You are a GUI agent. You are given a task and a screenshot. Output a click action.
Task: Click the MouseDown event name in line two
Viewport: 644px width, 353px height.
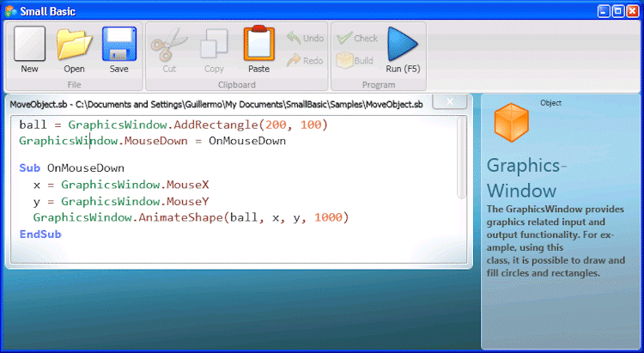156,141
